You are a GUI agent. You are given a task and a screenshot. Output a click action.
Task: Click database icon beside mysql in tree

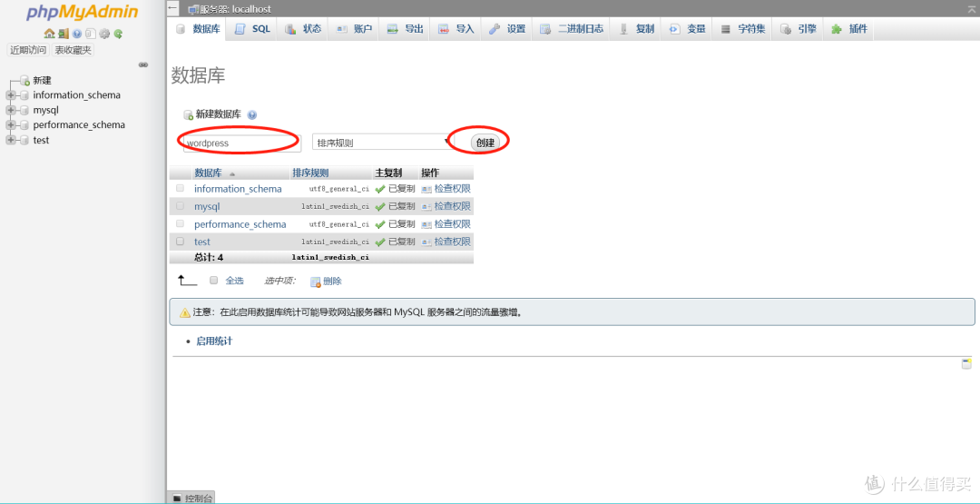[x=24, y=111]
